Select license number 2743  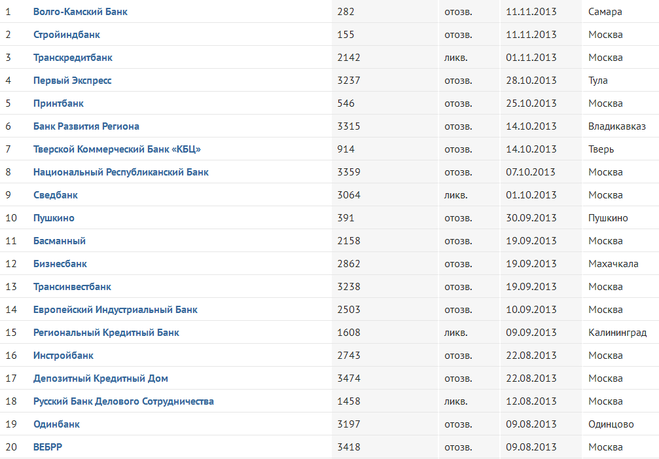click(348, 356)
